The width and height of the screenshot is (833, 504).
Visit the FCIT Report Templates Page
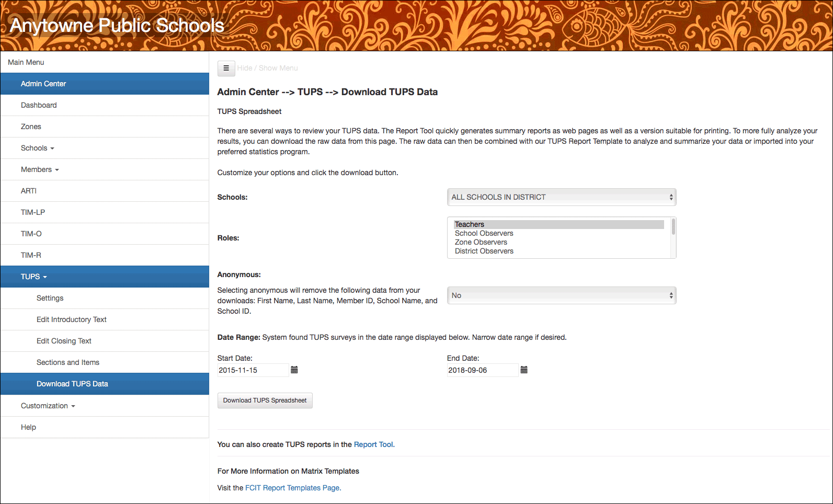point(292,488)
